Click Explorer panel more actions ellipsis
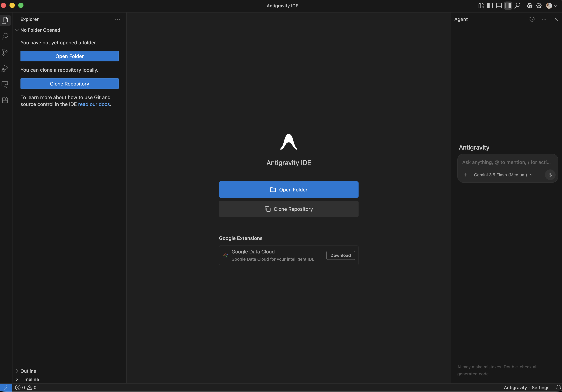Viewport: 562px width, 392px height. coord(118,19)
